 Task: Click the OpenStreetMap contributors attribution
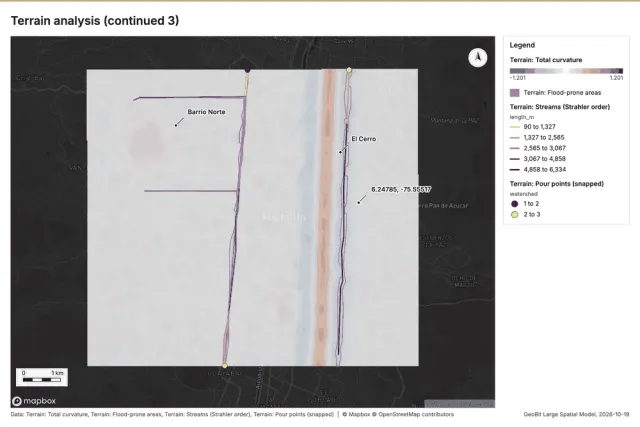(x=413, y=414)
